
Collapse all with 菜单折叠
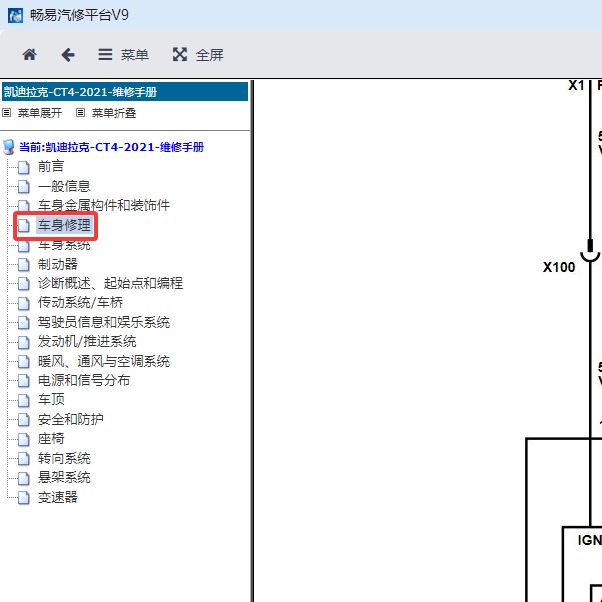click(x=114, y=113)
